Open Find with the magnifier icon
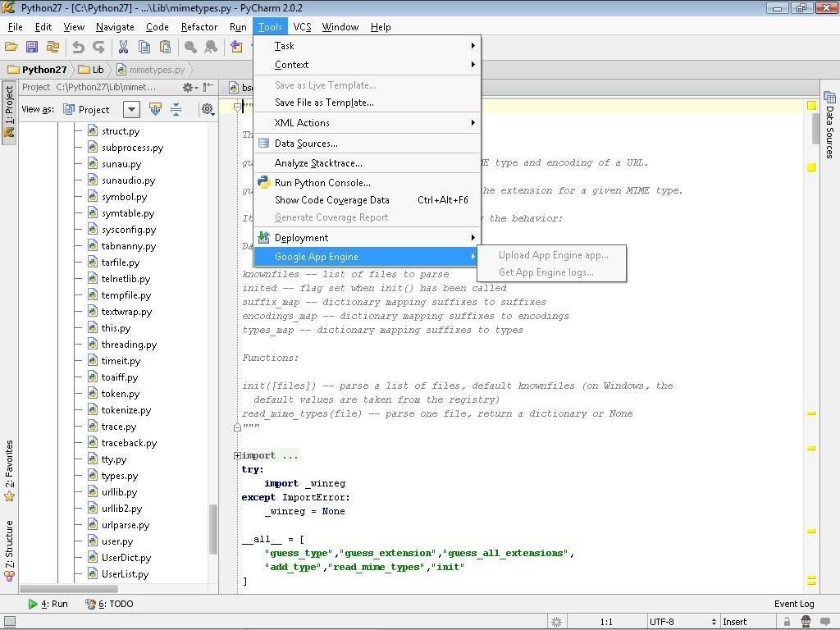 coord(190,47)
